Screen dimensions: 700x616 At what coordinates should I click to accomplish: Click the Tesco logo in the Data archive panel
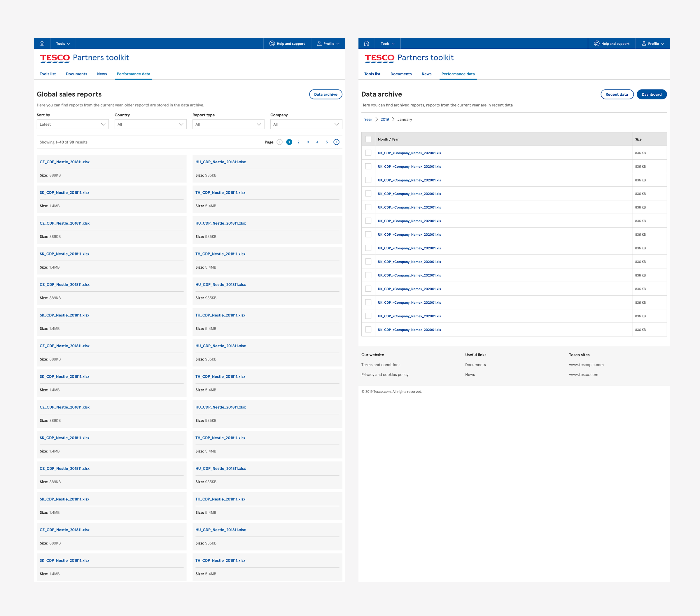379,58
